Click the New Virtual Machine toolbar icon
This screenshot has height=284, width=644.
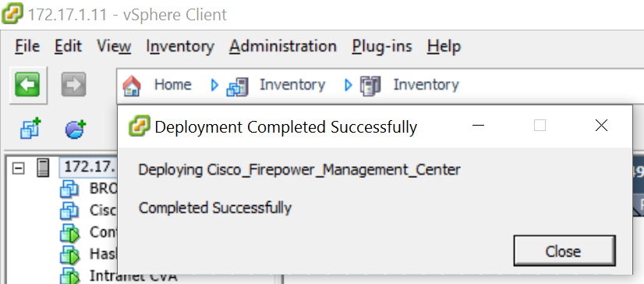[31, 129]
